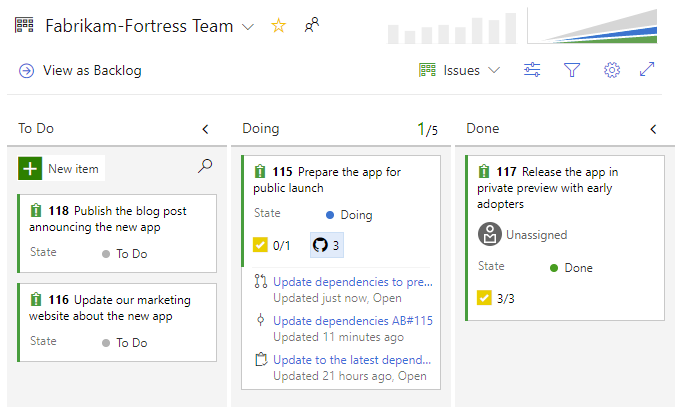Search the To Do column
The image size is (680, 407).
[205, 167]
